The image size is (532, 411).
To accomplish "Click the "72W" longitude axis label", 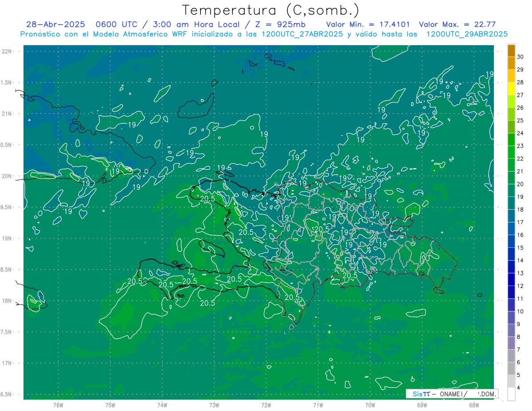I will 266,405.
